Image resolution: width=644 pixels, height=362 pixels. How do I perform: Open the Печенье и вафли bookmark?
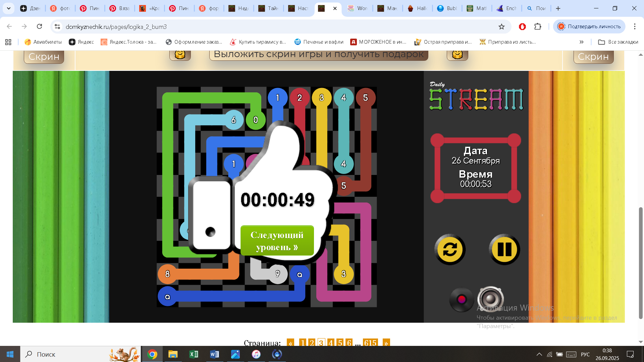click(x=319, y=42)
